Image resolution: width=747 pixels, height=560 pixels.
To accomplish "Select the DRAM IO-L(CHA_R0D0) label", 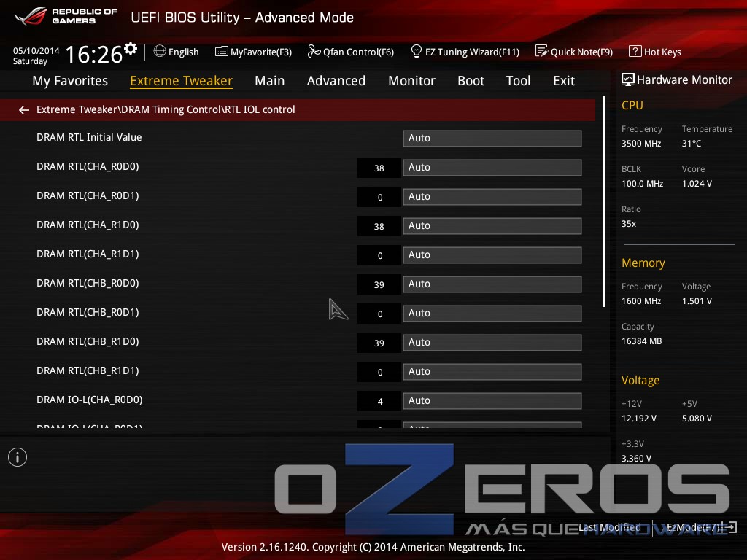I will (x=90, y=400).
